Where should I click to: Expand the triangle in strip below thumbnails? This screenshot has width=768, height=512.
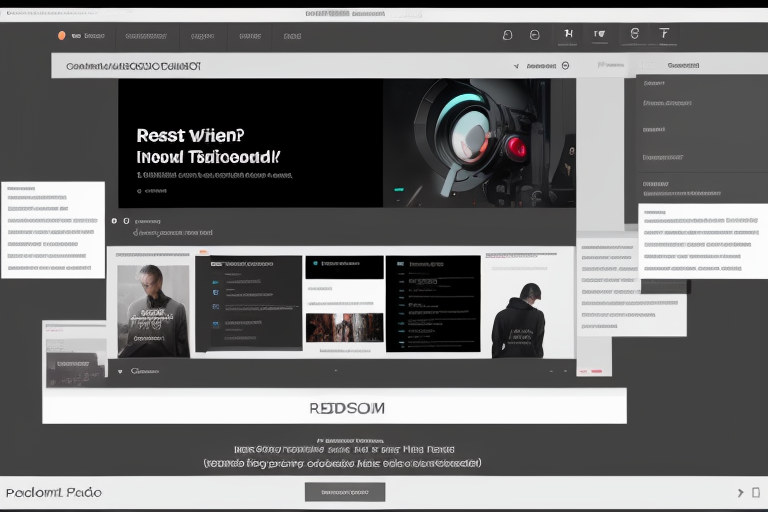point(120,370)
